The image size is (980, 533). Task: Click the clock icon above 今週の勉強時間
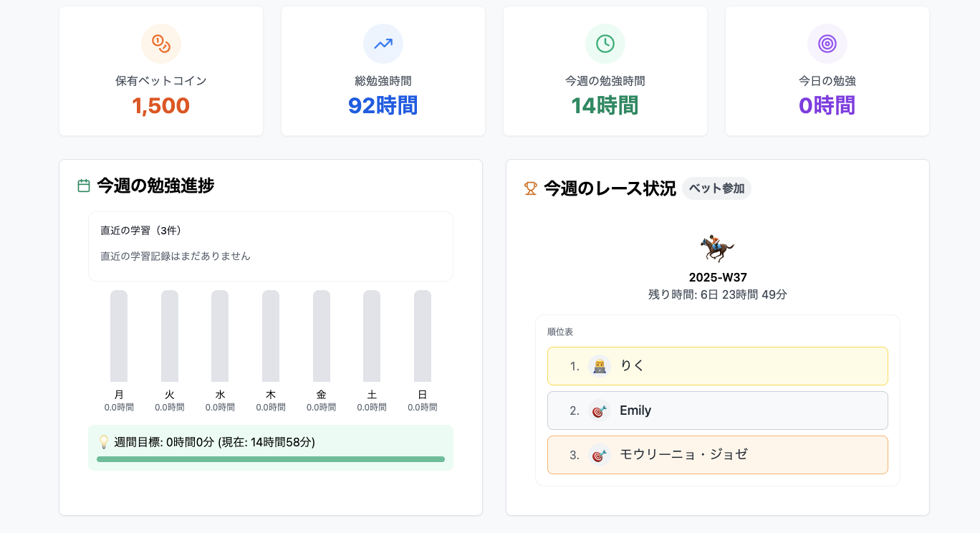pyautogui.click(x=605, y=44)
